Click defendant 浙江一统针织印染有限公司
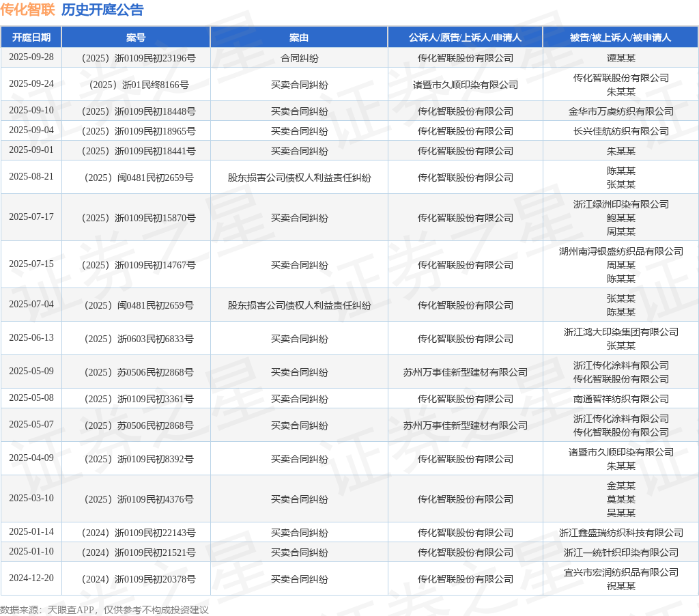Image resolution: width=699 pixels, height=616 pixels. (x=620, y=552)
